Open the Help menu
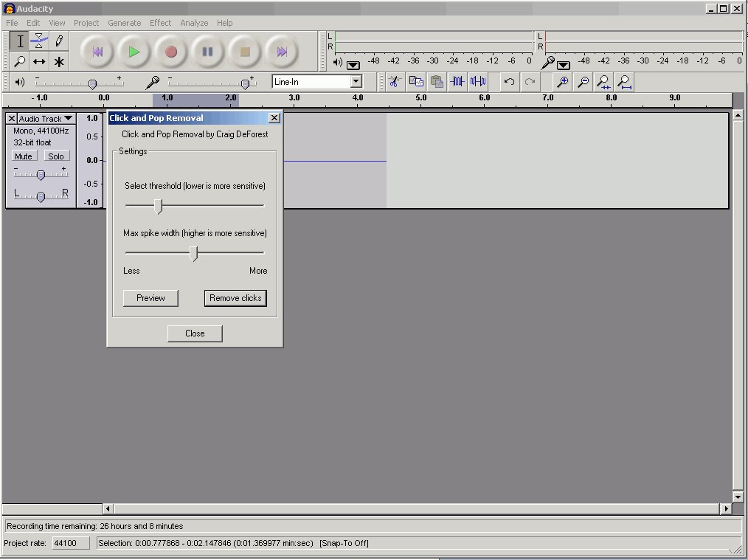The width and height of the screenshot is (748, 560). [x=225, y=23]
